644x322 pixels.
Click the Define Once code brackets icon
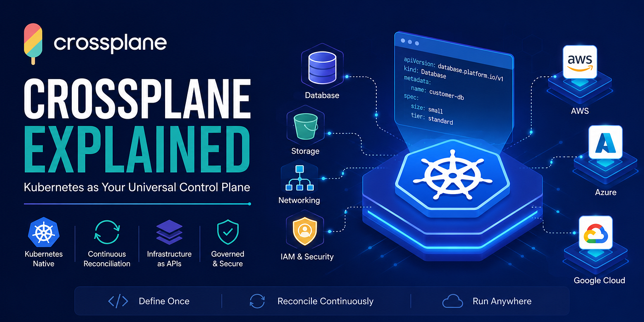pyautogui.click(x=118, y=301)
